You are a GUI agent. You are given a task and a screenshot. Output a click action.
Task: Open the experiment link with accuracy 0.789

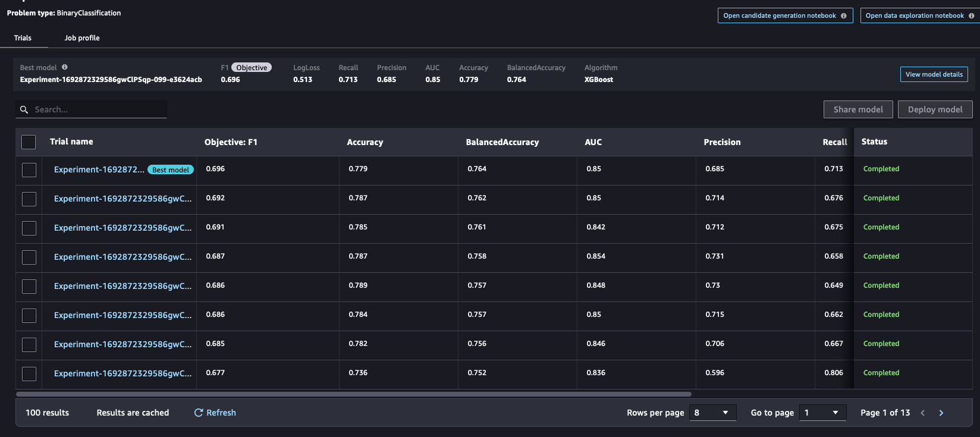(122, 286)
